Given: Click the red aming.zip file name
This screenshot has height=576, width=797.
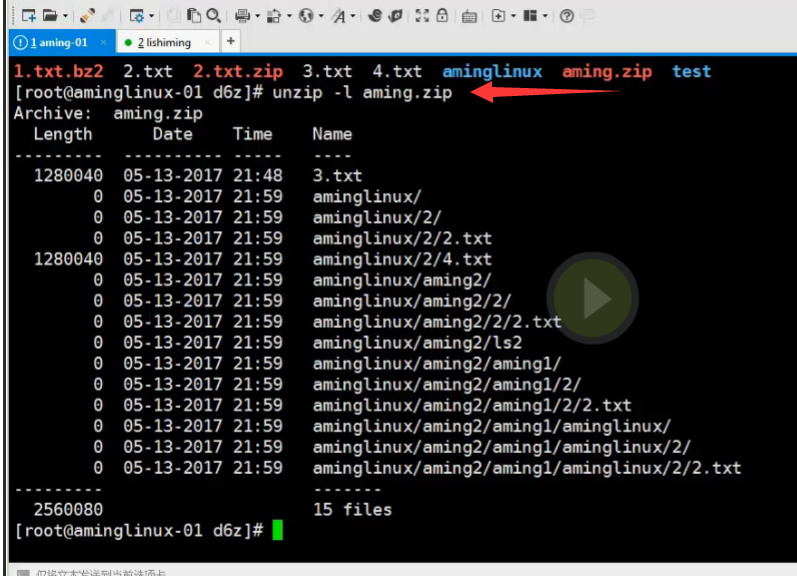Looking at the screenshot, I should (607, 72).
